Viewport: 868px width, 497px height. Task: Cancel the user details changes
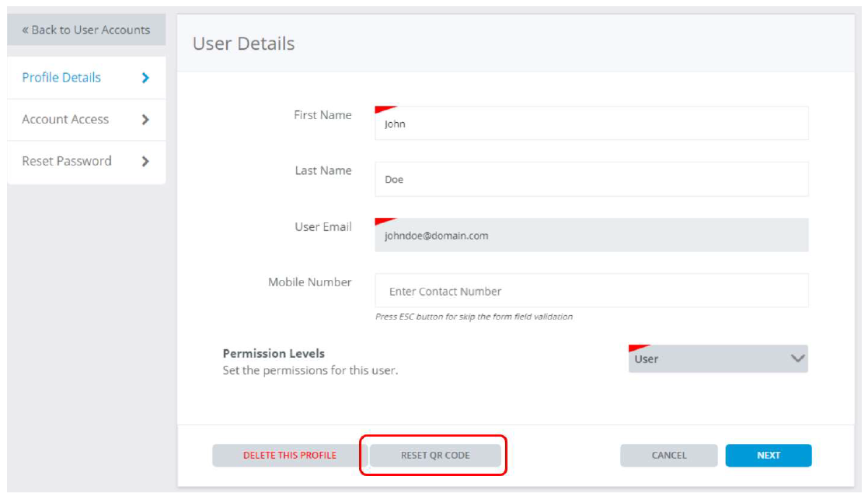tap(668, 456)
